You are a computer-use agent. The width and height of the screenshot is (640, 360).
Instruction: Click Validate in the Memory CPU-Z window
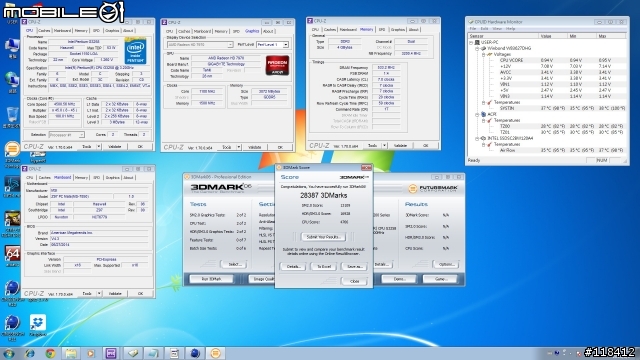pos(400,146)
